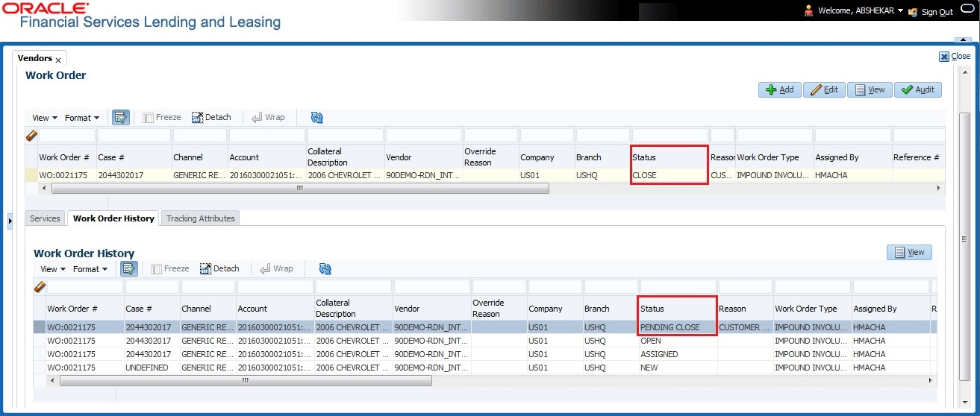Click Work Order # filter field in top table
Viewport: 980px width, 416px height.
coord(67,136)
